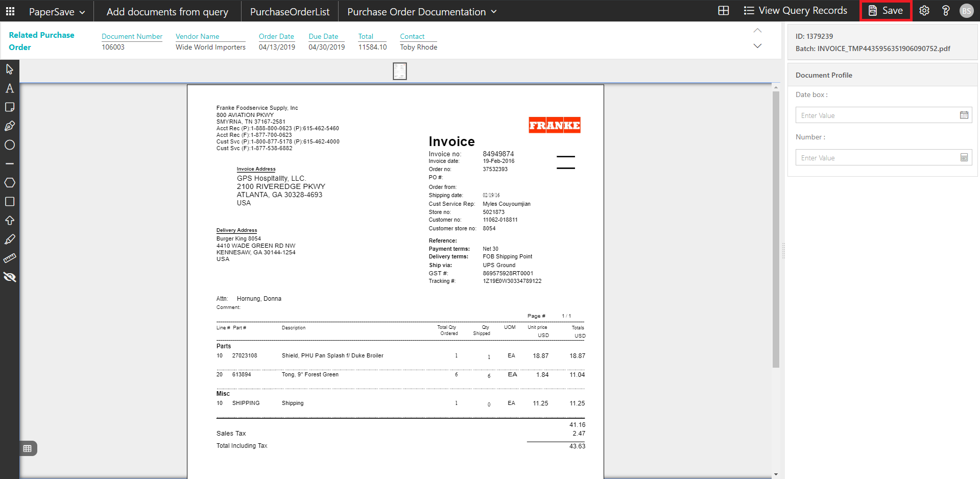Pick the hexagon polygon tool
980x479 pixels.
pyautogui.click(x=10, y=183)
